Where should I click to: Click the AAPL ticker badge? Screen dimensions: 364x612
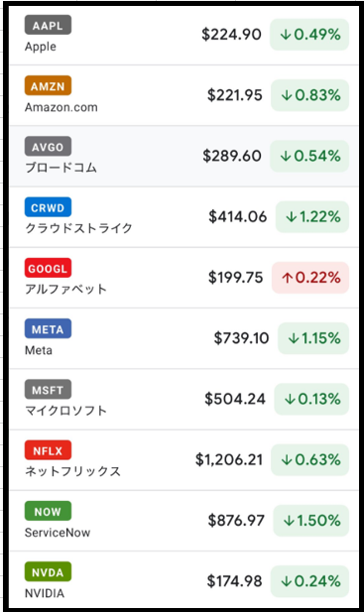(x=48, y=25)
